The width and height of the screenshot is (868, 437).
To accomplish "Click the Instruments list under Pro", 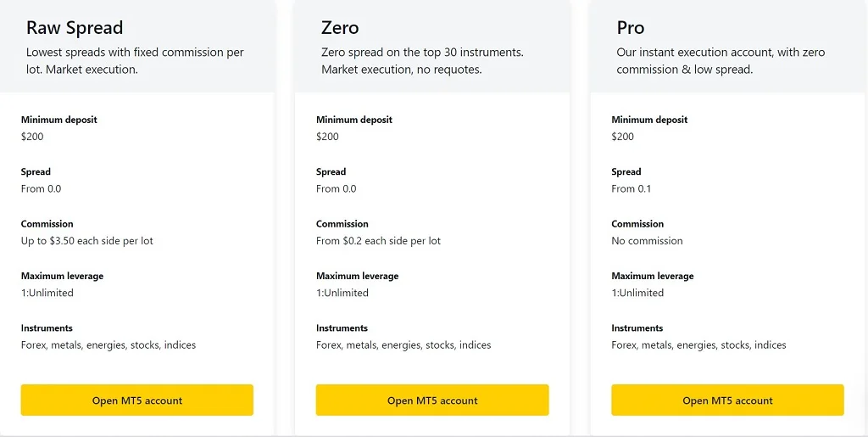I will pyautogui.click(x=698, y=345).
